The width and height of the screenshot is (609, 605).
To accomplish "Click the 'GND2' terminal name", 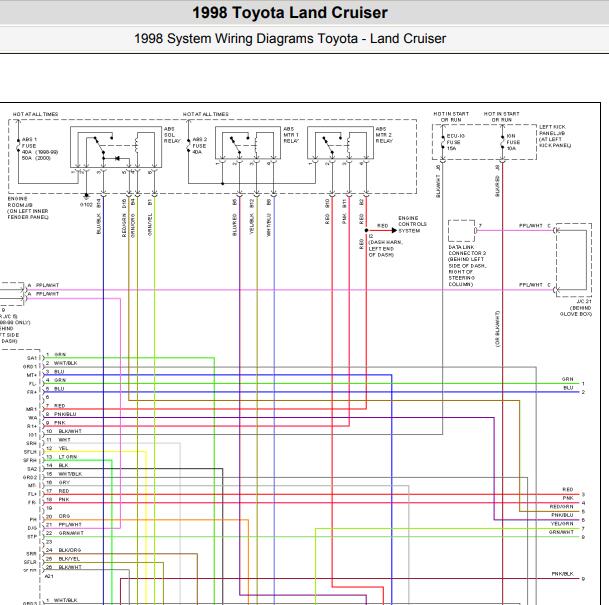I will pyautogui.click(x=30, y=478).
